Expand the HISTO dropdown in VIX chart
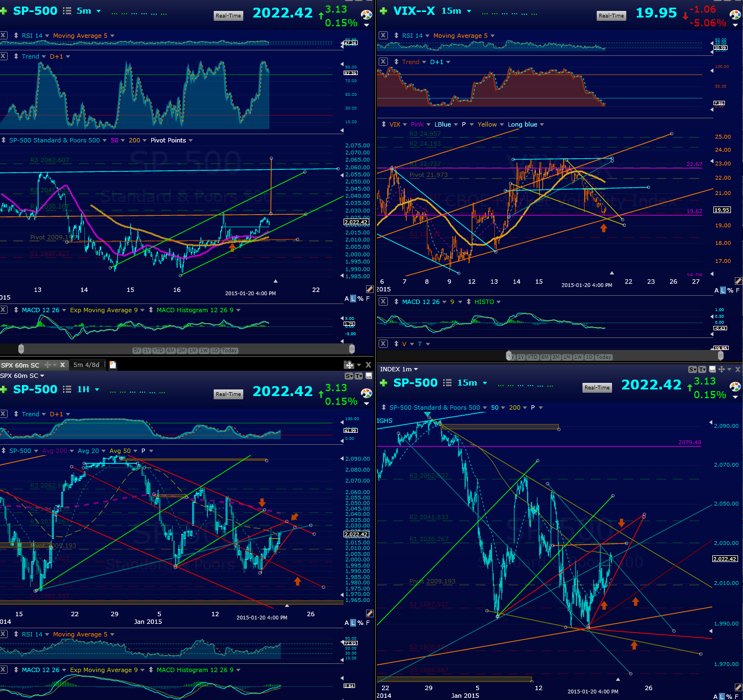 499,302
